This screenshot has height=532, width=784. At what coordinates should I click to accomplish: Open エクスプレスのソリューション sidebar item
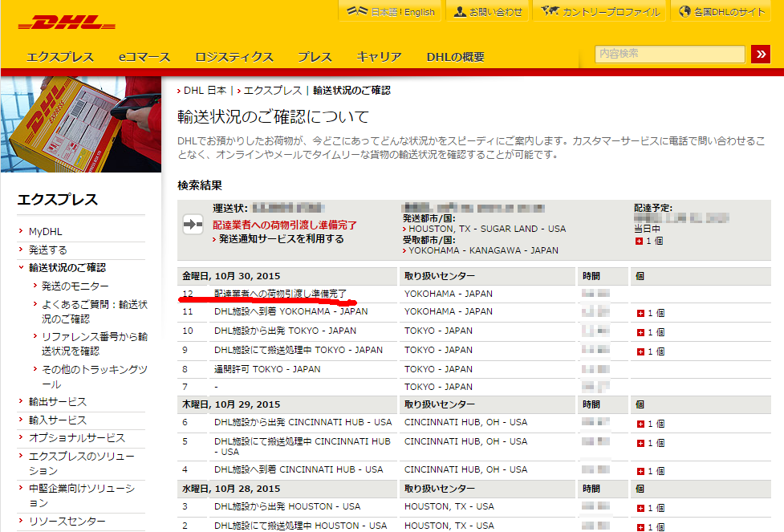tap(82, 463)
